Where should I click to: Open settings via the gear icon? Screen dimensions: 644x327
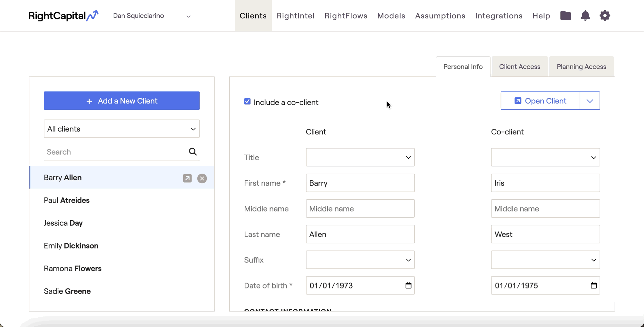coord(605,15)
